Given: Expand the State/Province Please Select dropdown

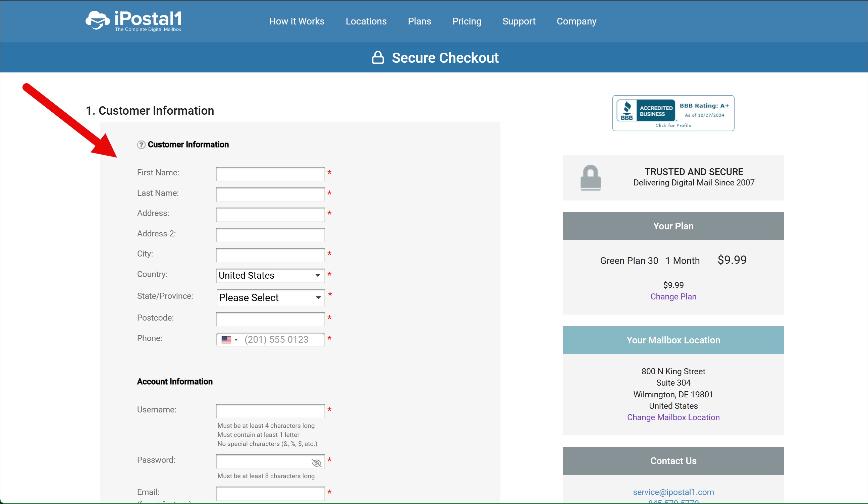Looking at the screenshot, I should [x=270, y=297].
